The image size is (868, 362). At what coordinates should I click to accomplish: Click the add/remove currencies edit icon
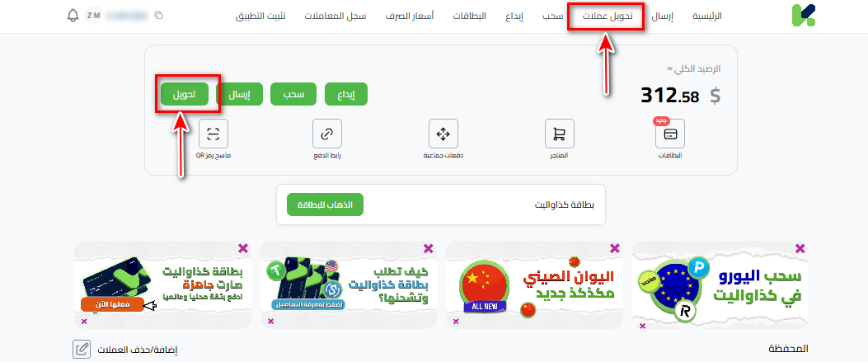(82, 350)
